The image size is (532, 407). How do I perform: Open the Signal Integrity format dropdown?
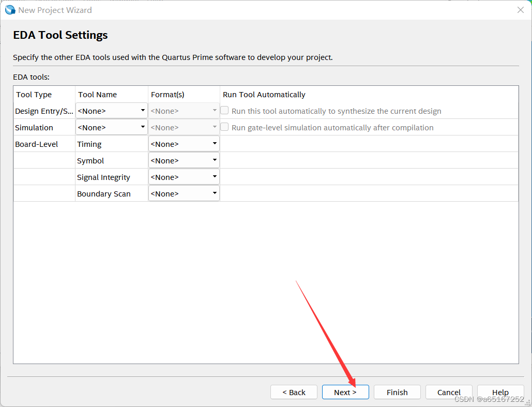tap(184, 177)
